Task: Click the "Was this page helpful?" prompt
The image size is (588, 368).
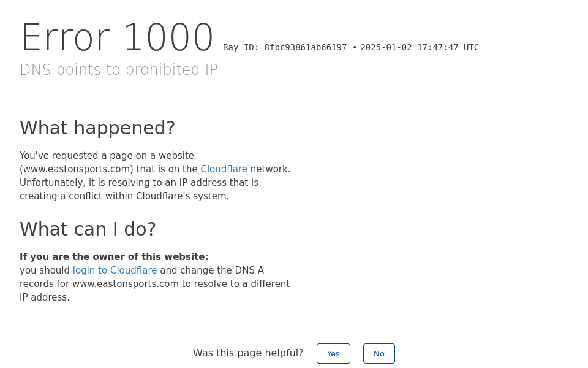Action: click(248, 353)
